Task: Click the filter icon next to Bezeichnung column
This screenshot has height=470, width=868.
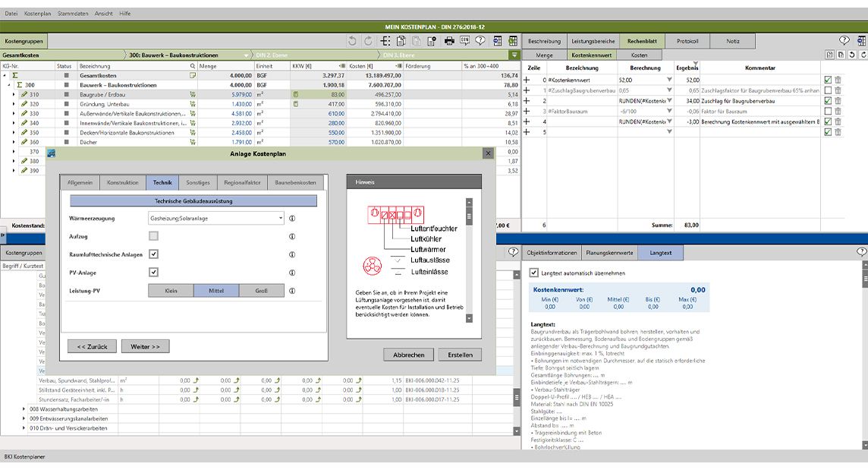Action: tap(193, 66)
